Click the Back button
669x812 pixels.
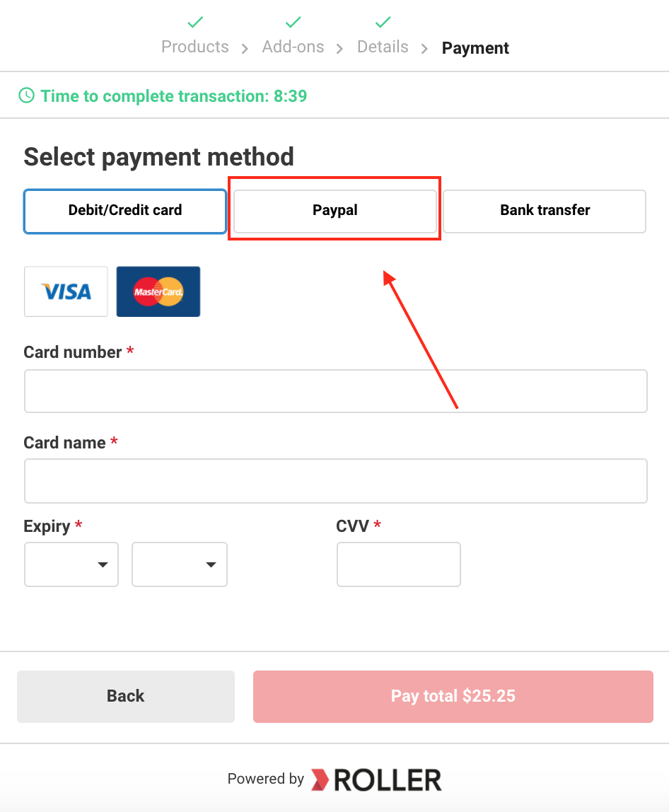(126, 697)
